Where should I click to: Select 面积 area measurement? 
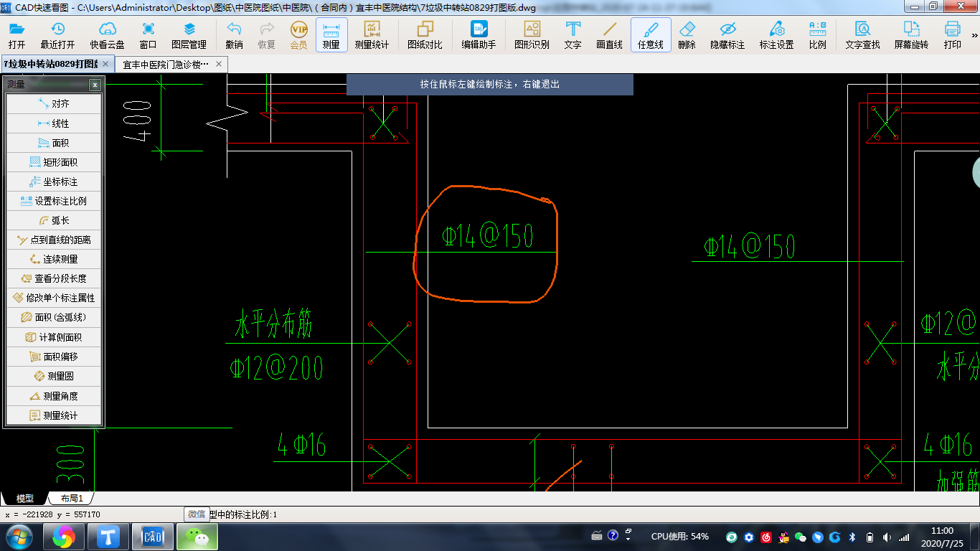(54, 143)
